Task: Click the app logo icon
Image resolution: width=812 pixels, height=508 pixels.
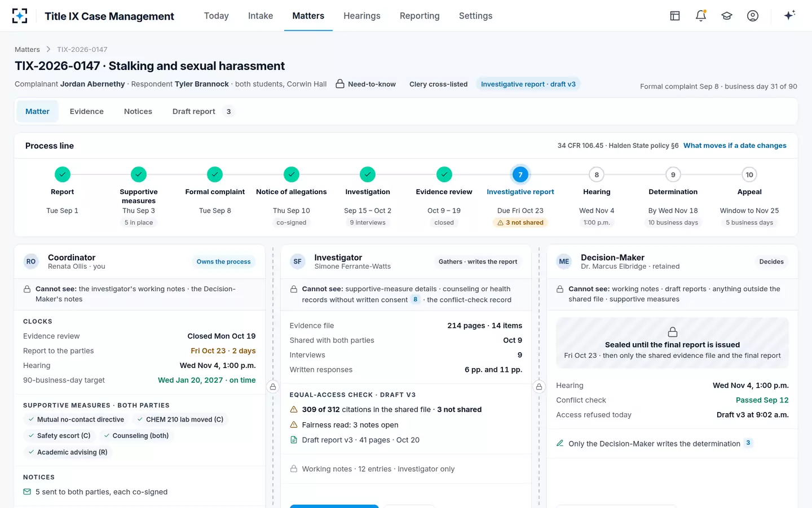Action: click(20, 16)
